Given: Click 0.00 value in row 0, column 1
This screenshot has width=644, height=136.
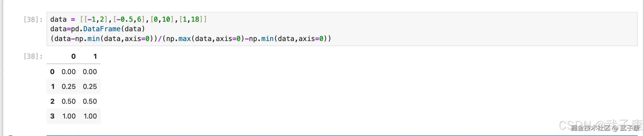Looking at the screenshot, I should pos(90,72).
